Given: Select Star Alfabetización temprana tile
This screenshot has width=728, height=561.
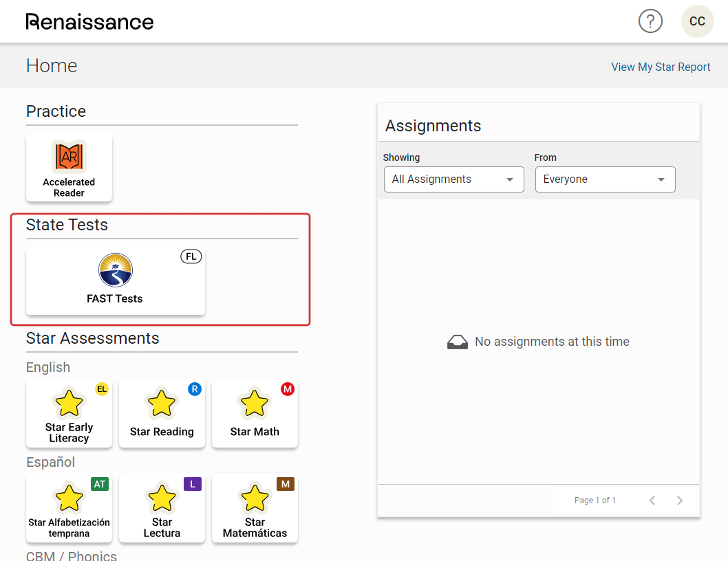Looking at the screenshot, I should tap(69, 508).
